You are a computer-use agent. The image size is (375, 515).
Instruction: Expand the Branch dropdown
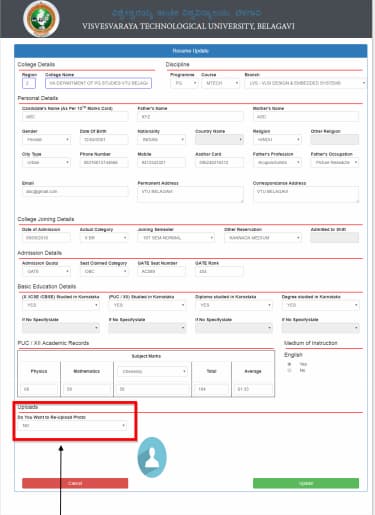[306, 83]
